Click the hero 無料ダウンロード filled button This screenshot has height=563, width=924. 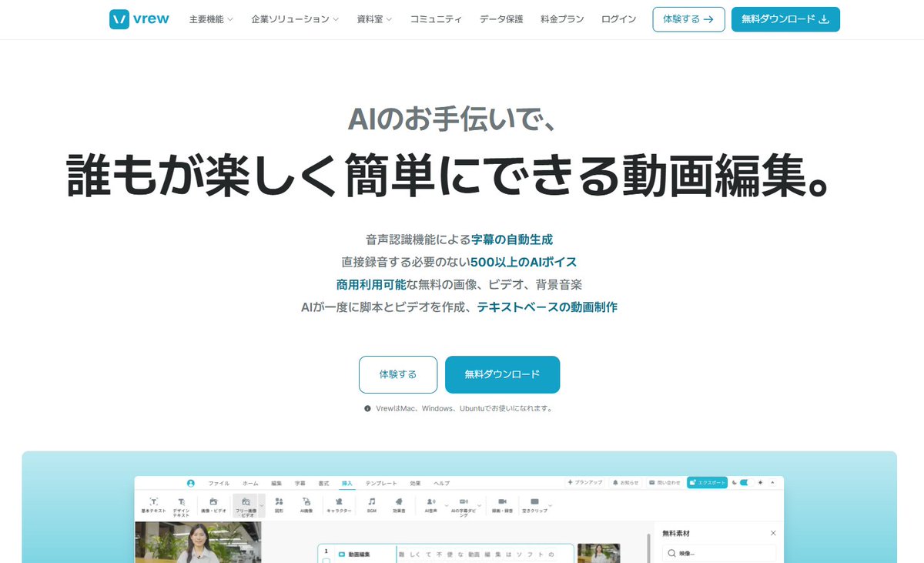pos(502,374)
